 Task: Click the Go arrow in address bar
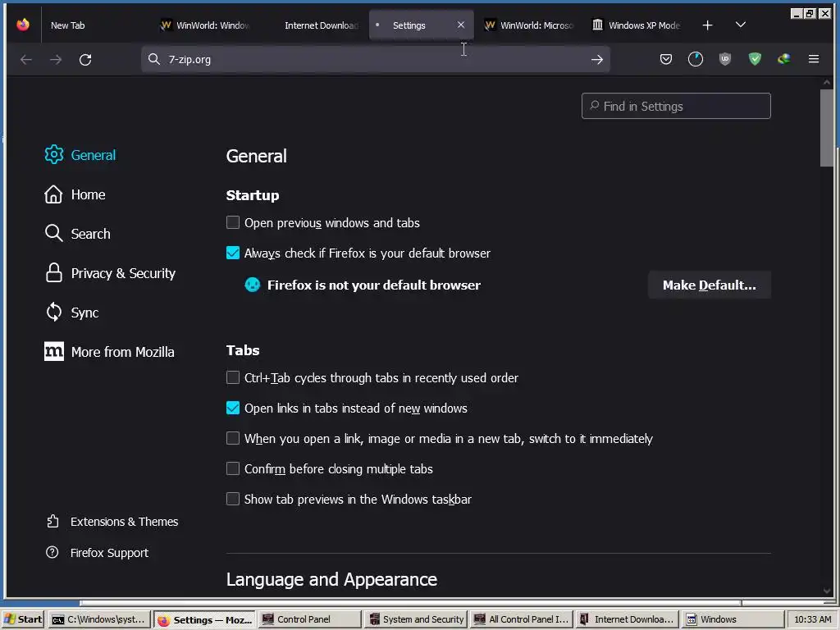pos(597,59)
